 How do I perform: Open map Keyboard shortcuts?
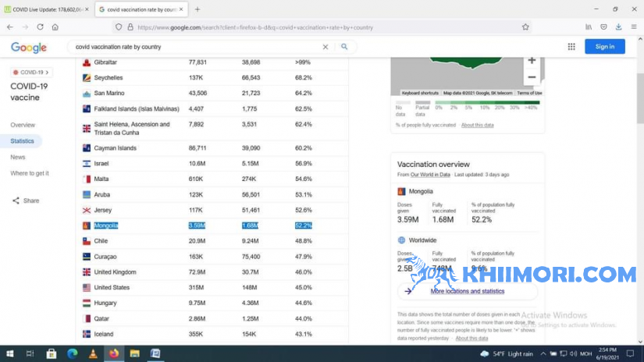click(420, 93)
